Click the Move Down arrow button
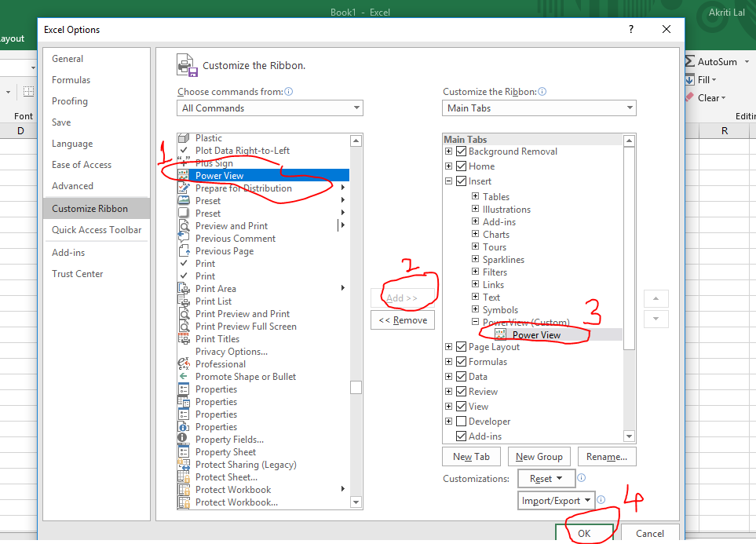Screen dimensions: 756x544 [x=656, y=319]
